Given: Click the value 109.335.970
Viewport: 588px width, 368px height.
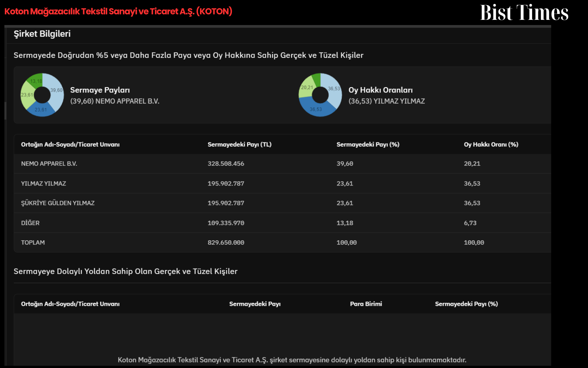Looking at the screenshot, I should coord(226,223).
